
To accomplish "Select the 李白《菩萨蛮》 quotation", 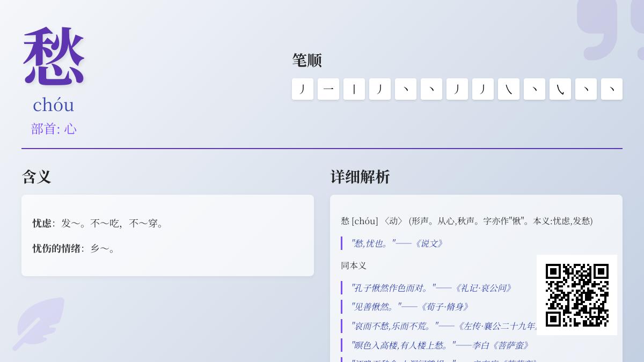I will coord(441,345).
